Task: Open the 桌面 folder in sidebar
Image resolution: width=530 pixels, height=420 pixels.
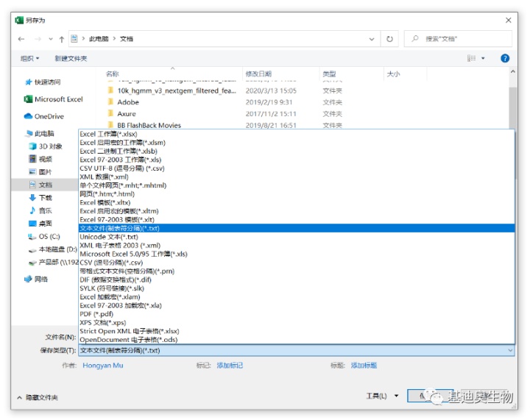Action: pos(40,224)
